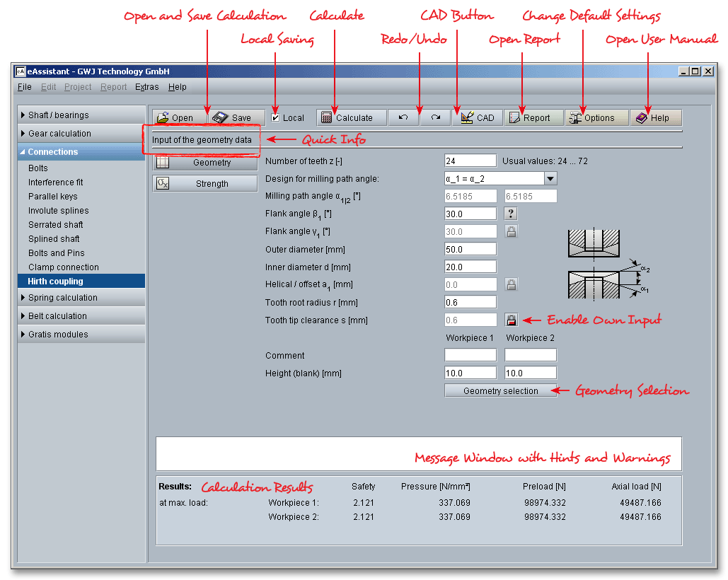Switch to the Strength input page

205,184
